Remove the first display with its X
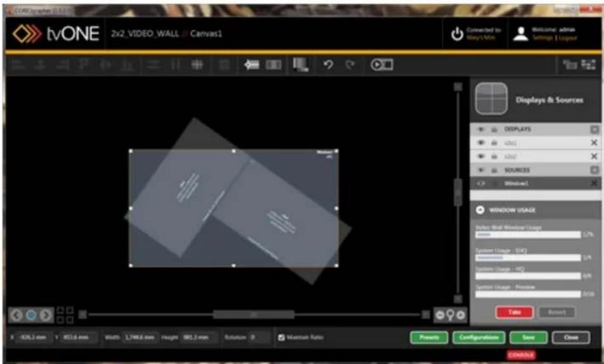The height and width of the screenshot is (364, 604). coord(594,143)
